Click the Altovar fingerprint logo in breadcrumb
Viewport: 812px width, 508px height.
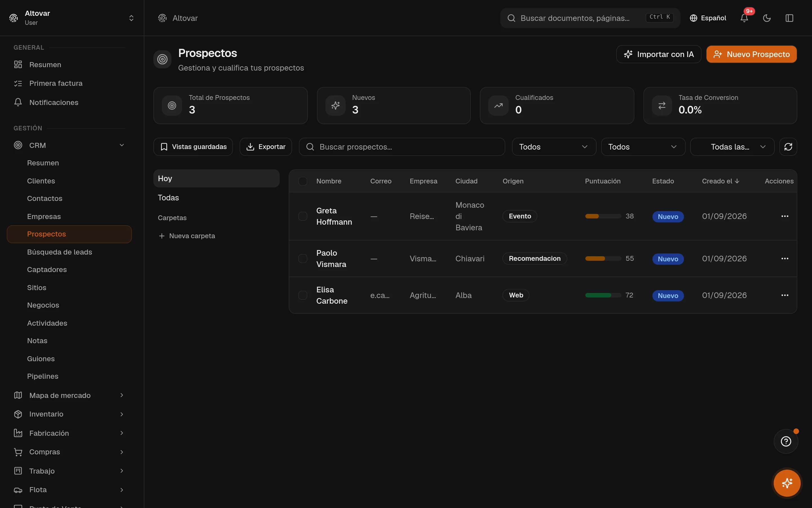[162, 18]
